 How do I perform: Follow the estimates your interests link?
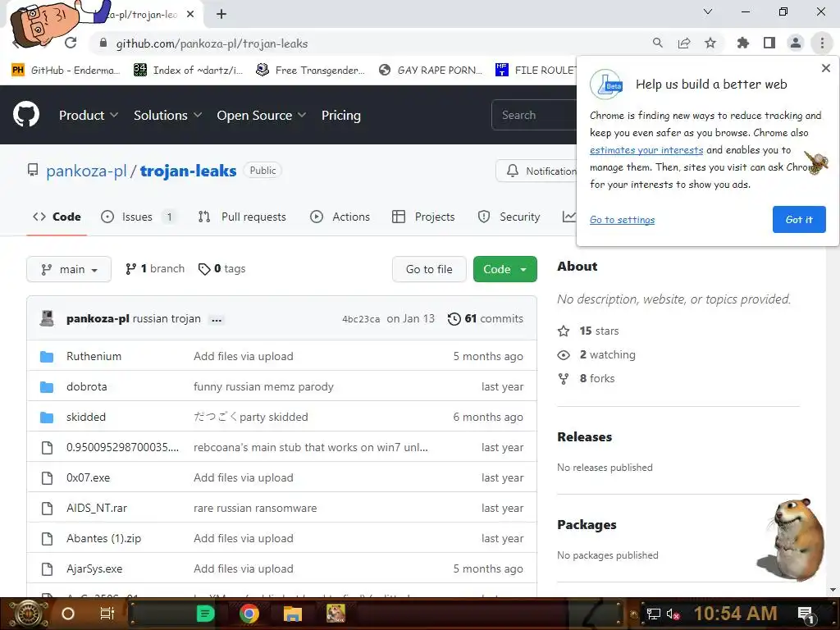coord(646,150)
